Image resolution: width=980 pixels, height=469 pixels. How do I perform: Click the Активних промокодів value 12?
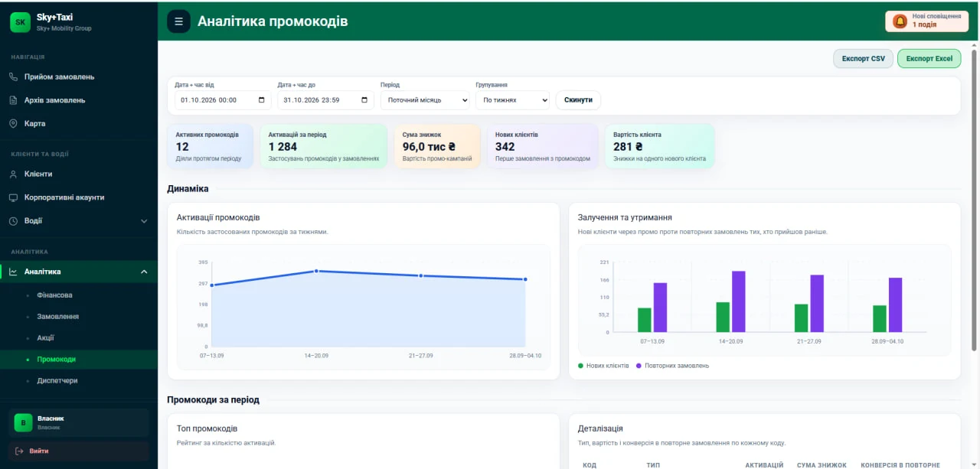click(182, 147)
